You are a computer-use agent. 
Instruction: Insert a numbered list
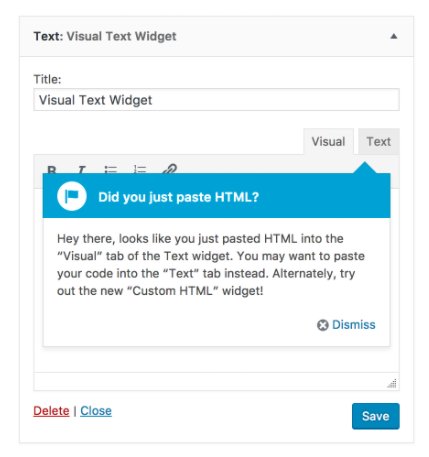(x=140, y=169)
